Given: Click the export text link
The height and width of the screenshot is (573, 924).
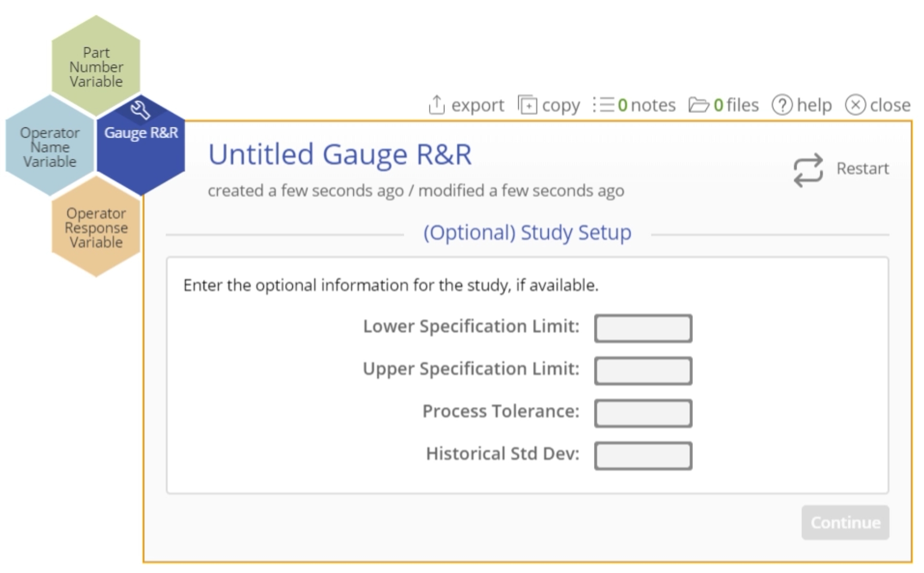Looking at the screenshot, I should [477, 105].
